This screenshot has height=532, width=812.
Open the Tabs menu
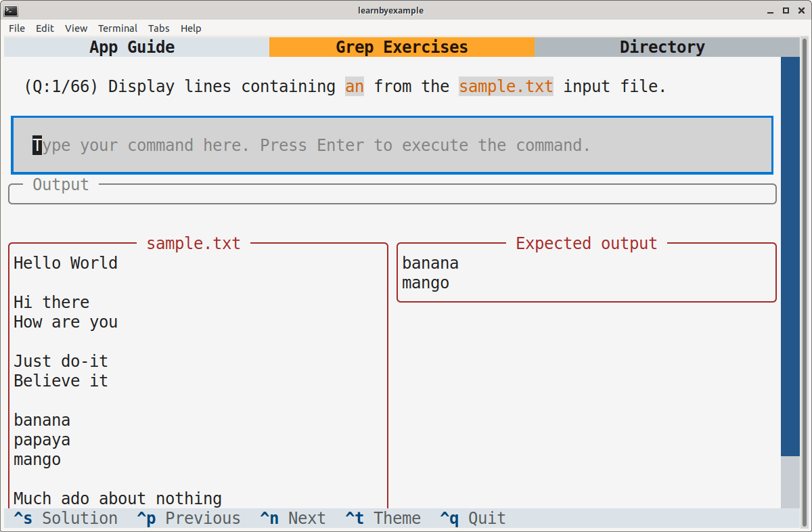click(159, 28)
